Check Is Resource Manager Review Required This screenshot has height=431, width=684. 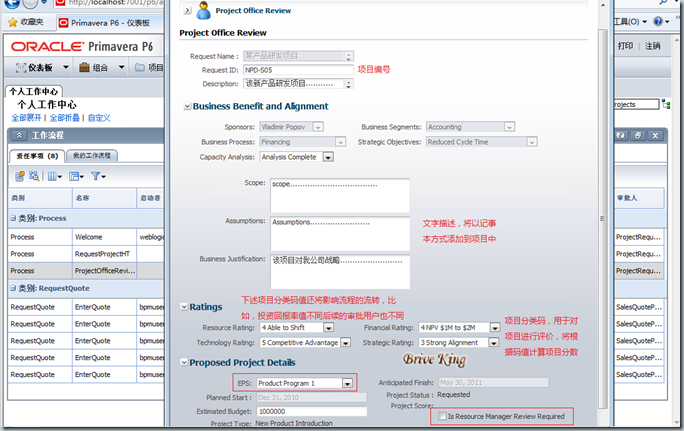(442, 416)
